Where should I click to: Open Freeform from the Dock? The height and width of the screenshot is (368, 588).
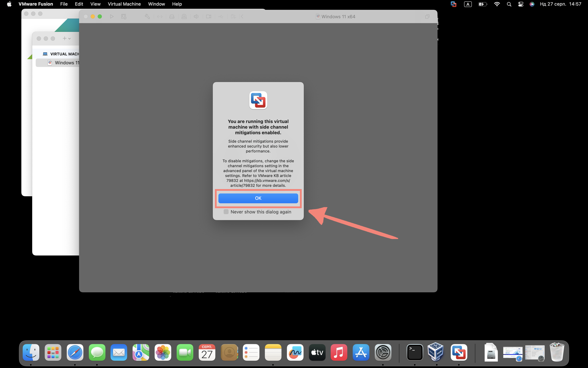[295, 352]
